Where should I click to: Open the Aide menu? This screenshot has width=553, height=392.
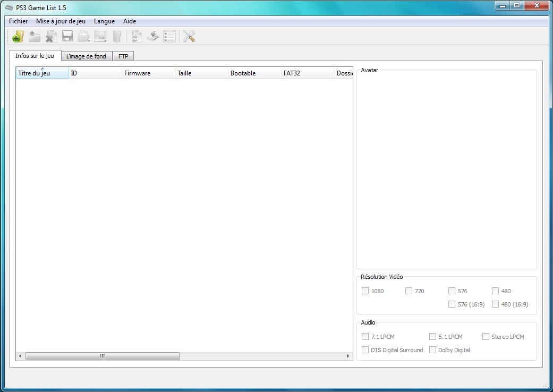pos(130,21)
